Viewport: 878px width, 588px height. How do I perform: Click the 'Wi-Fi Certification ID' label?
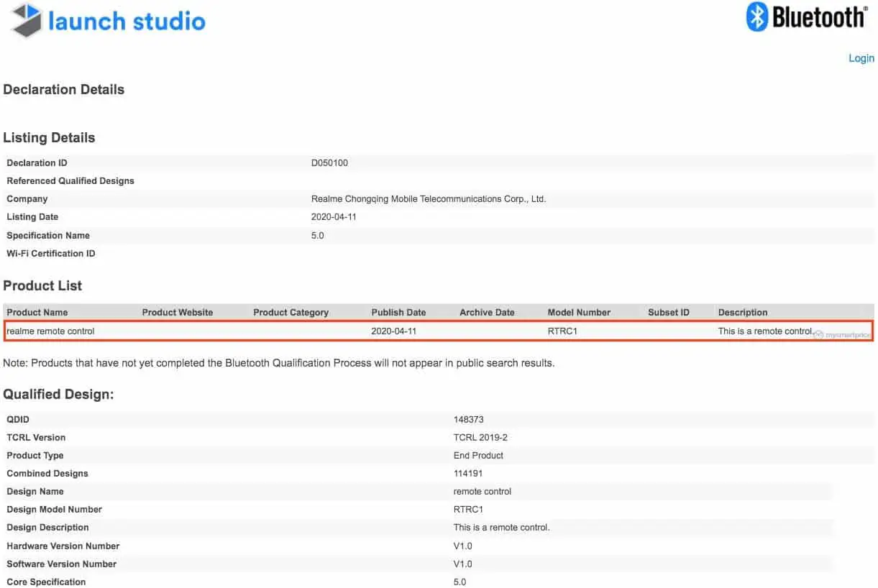point(51,254)
